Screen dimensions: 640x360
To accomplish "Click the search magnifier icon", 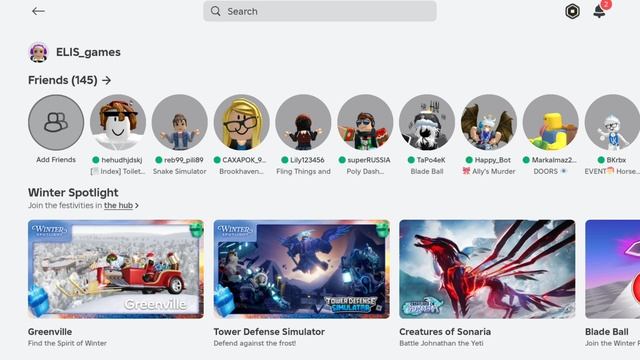I will pos(216,11).
